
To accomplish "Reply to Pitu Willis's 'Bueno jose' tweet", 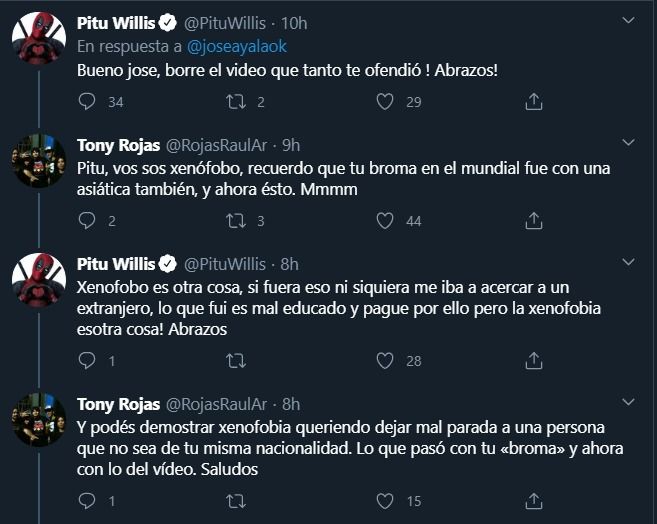I will [87, 101].
